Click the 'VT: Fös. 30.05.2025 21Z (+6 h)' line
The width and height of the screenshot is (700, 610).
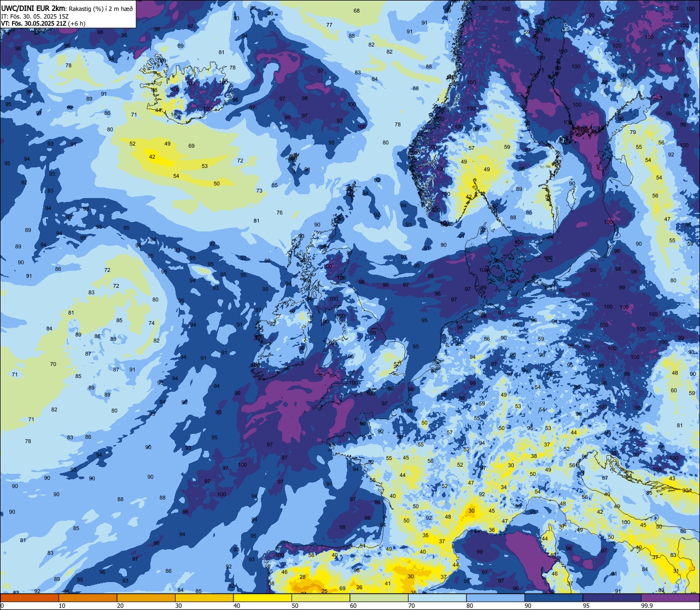43,24
